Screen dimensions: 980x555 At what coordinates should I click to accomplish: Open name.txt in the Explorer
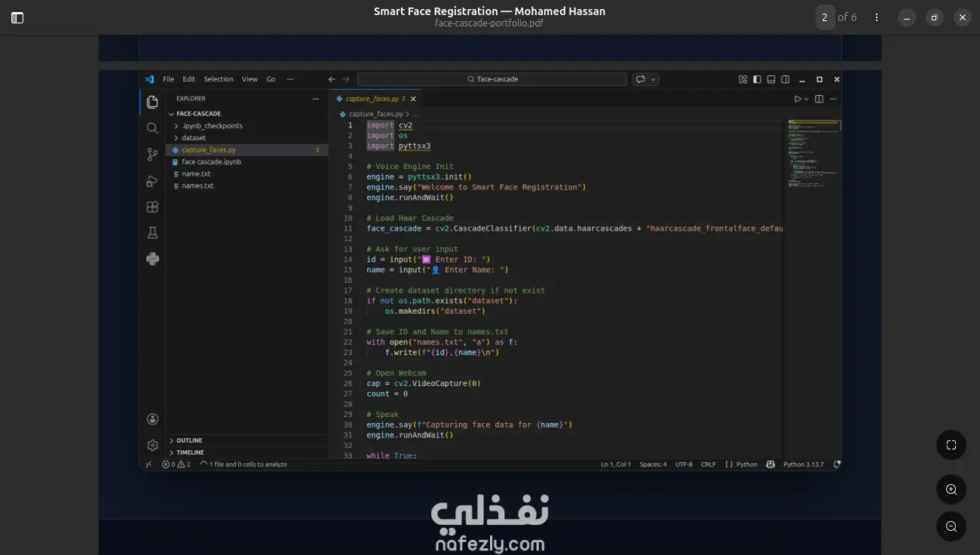(x=247, y=173)
